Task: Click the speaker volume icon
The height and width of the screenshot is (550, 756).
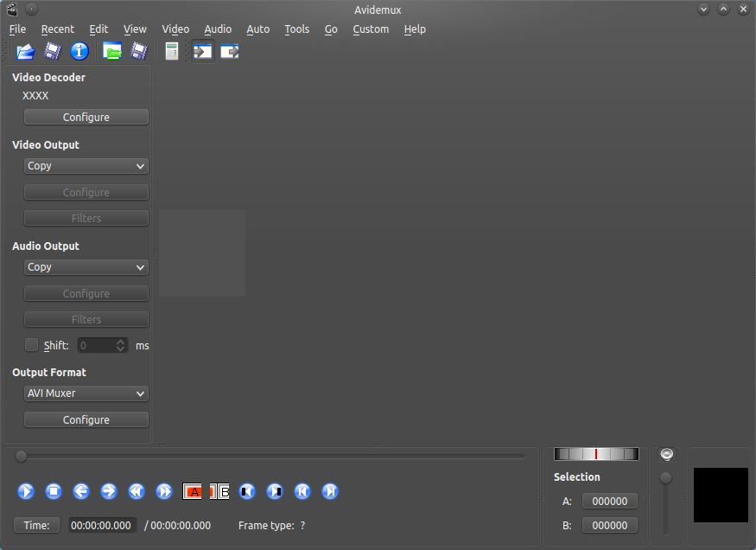Action: tap(667, 454)
